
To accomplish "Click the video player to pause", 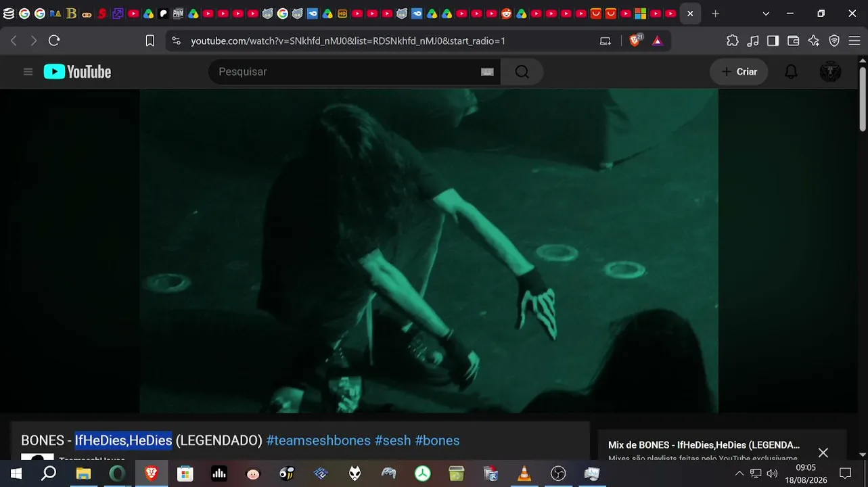I will [429, 251].
